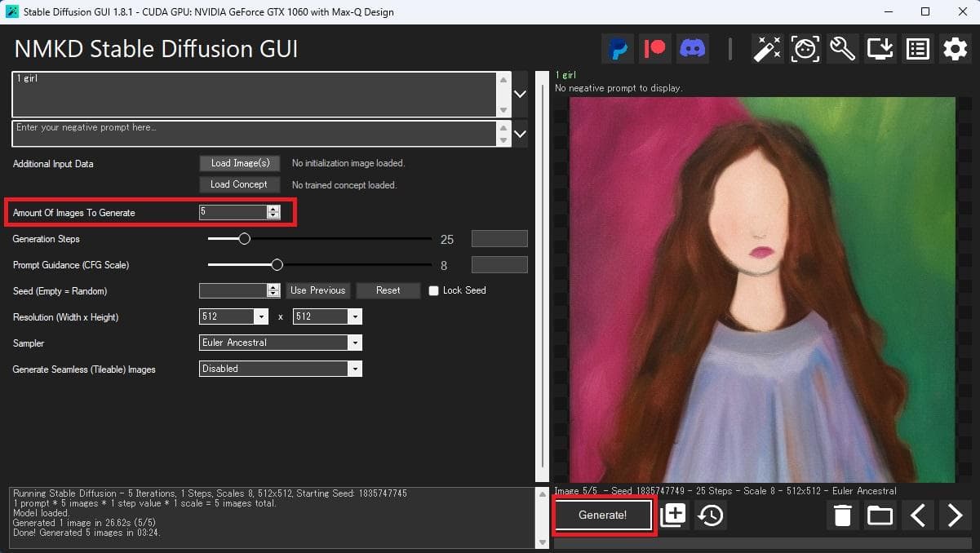980x553 pixels.
Task: Click the Use Previous seed button
Action: click(x=318, y=291)
